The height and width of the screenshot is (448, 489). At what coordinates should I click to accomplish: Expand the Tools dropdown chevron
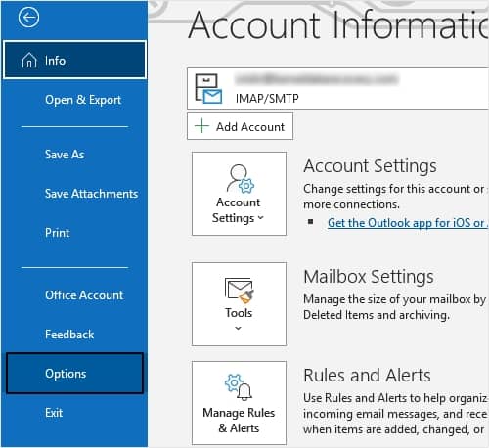pyautogui.click(x=239, y=328)
